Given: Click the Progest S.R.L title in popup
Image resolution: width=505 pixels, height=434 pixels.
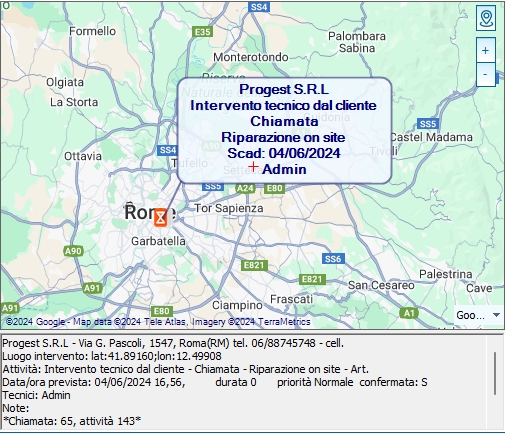Looking at the screenshot, I should [284, 89].
